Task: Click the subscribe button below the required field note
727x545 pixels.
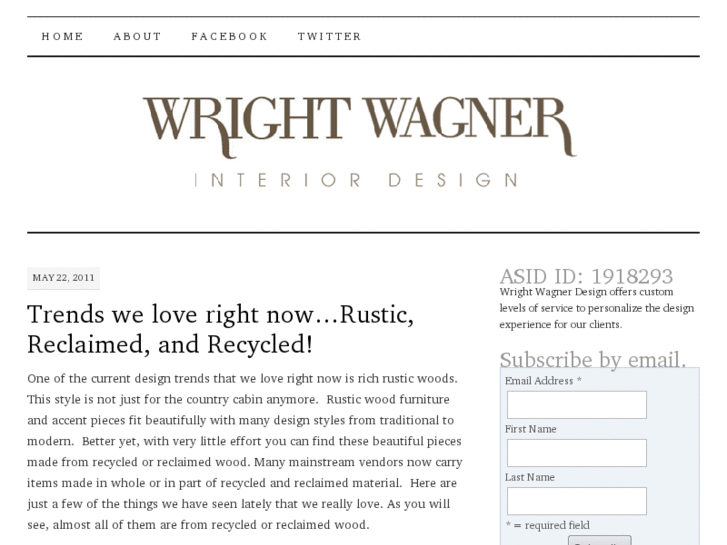Action: click(599, 541)
